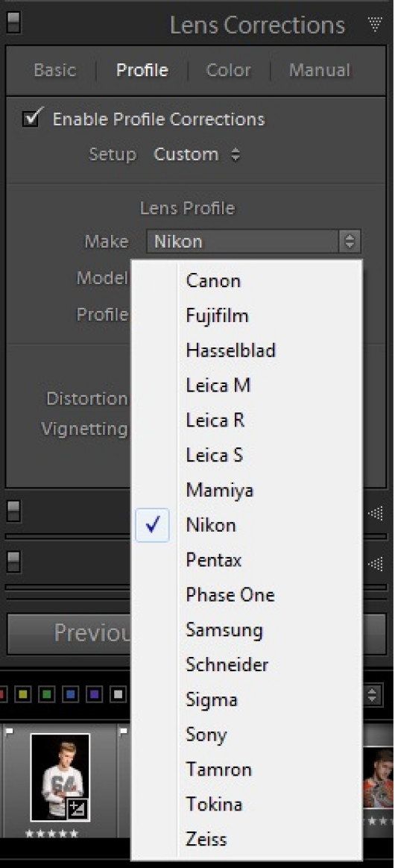Image resolution: width=395 pixels, height=868 pixels.
Task: Open the Manual tab
Action: coord(320,70)
